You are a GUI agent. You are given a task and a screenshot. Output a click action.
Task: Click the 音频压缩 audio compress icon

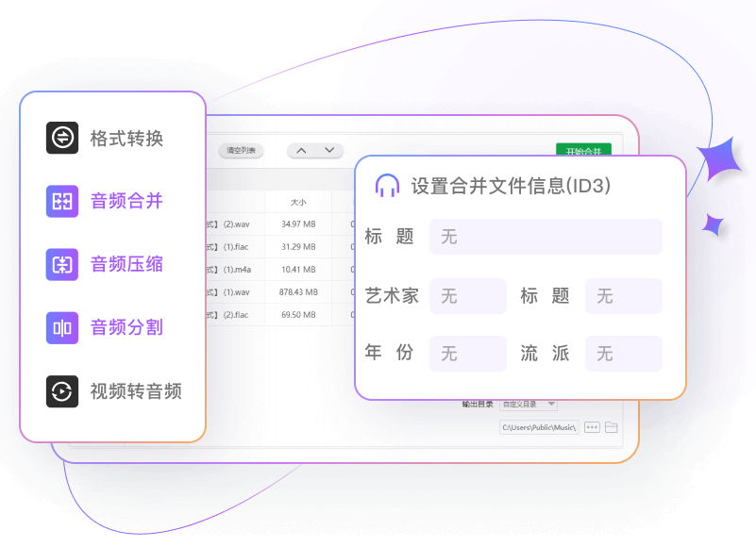(62, 264)
